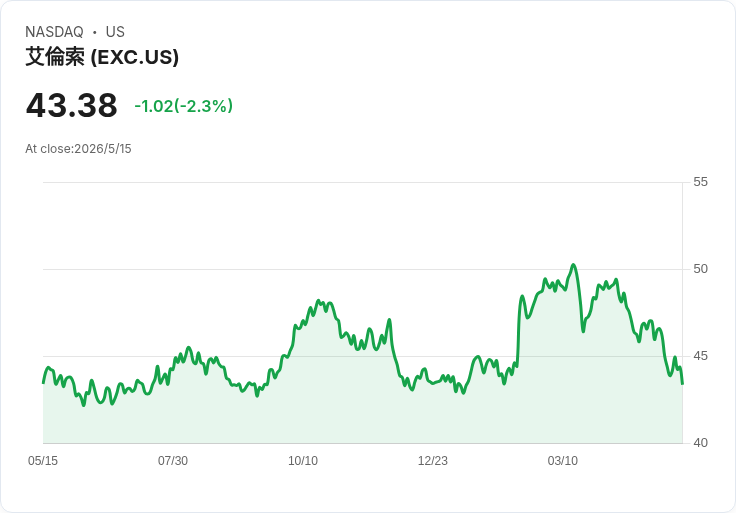The width and height of the screenshot is (736, 513).
Task: Click the last data point on the chart line
Action: coord(682,384)
